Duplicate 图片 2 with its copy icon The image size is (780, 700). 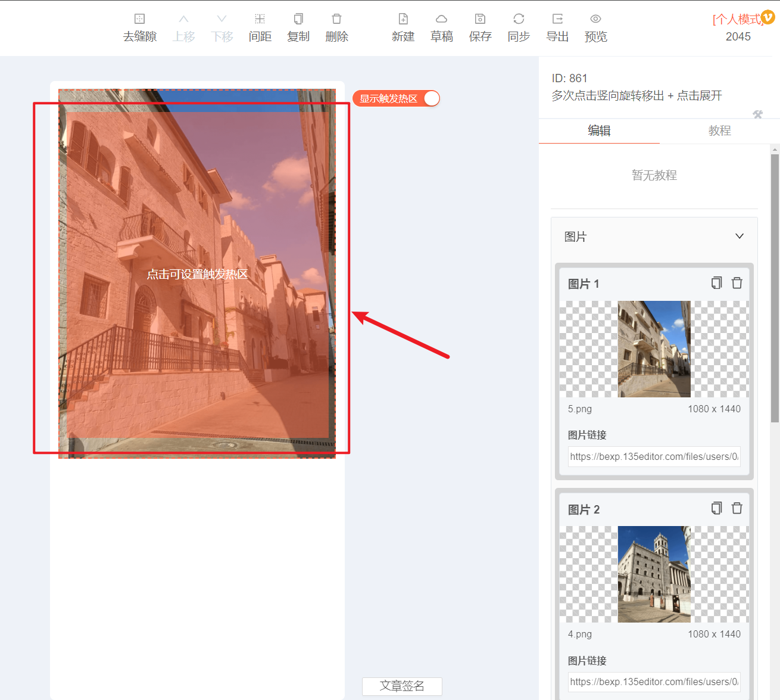pyautogui.click(x=717, y=508)
